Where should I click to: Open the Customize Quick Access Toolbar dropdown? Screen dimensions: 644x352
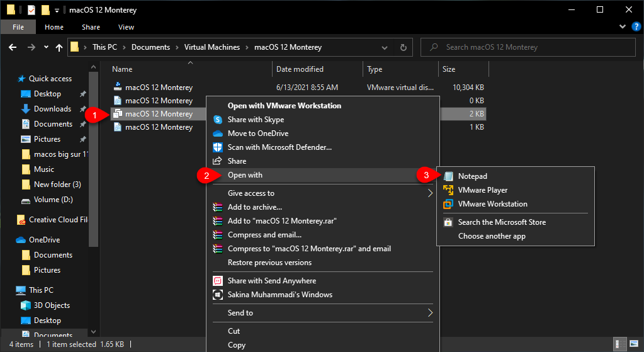click(x=57, y=10)
